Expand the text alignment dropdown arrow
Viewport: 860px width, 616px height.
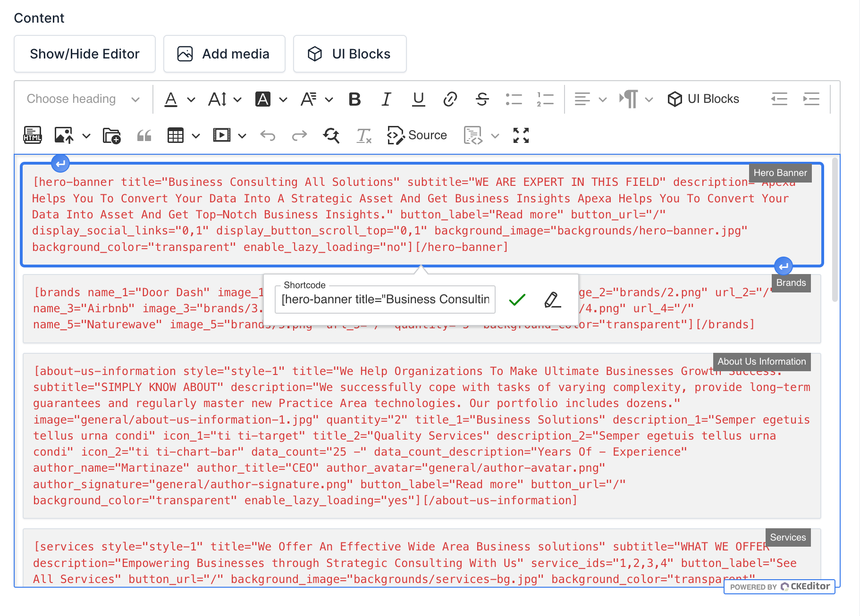tap(603, 100)
